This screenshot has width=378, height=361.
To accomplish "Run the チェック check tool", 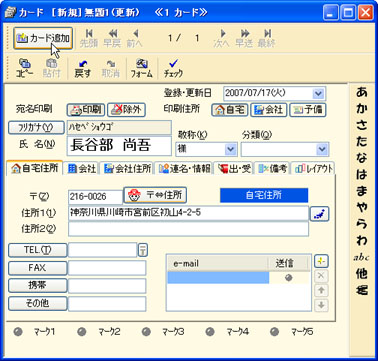I will click(173, 68).
